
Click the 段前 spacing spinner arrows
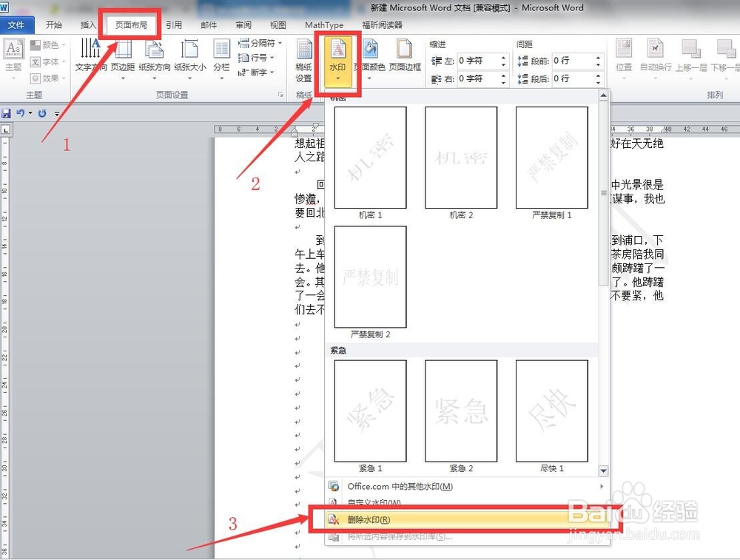599,61
